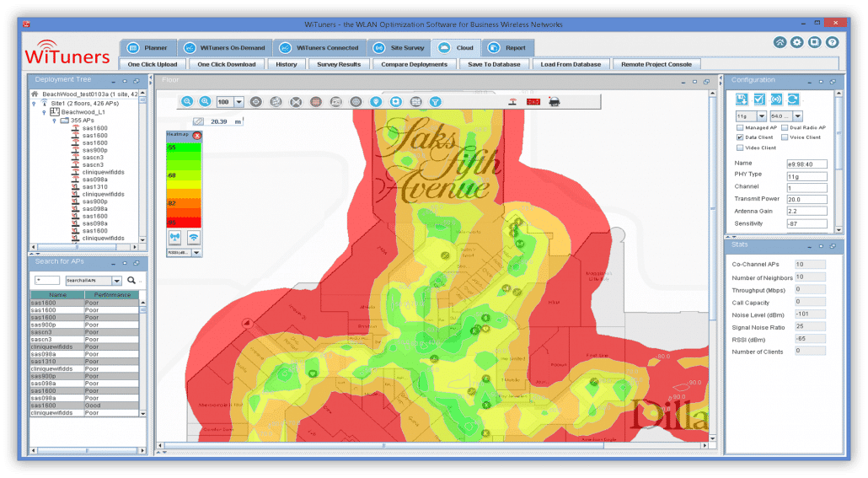Image resolution: width=868 pixels, height=478 pixels.
Task: Click the One Click Upload button
Action: click(x=153, y=64)
